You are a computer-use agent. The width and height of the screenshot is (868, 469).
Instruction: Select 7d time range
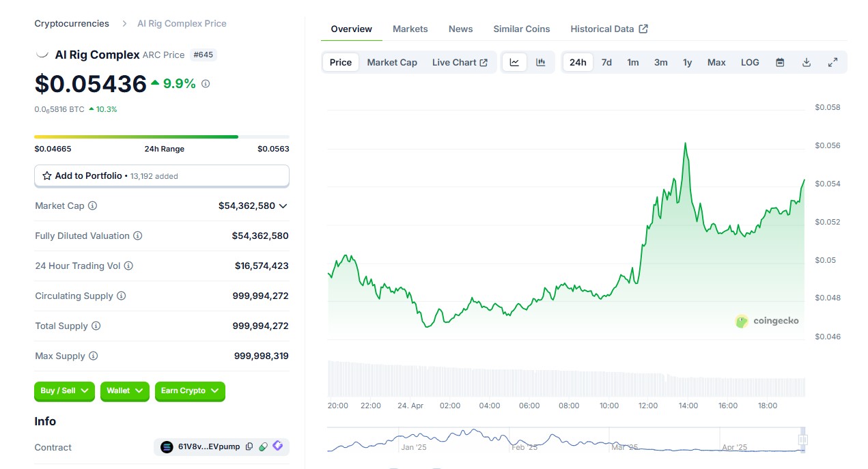click(606, 62)
